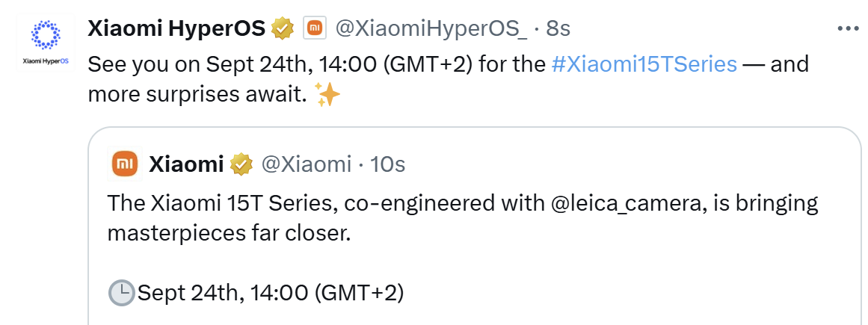Viewport: 868px width, 325px height.
Task: Follow the #Xiaomi15TSeries hashtag
Action: pos(644,64)
